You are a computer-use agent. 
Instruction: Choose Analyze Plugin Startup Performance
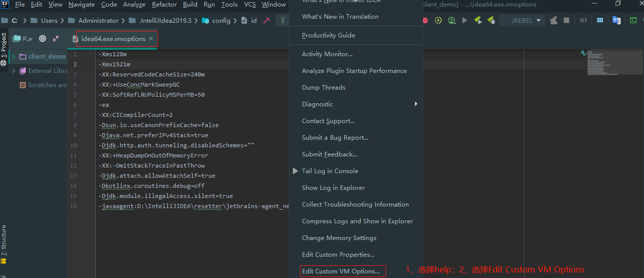point(354,71)
